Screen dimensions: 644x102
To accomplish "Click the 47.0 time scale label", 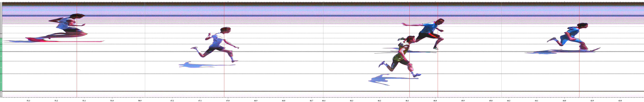I will (x=228, y=101).
